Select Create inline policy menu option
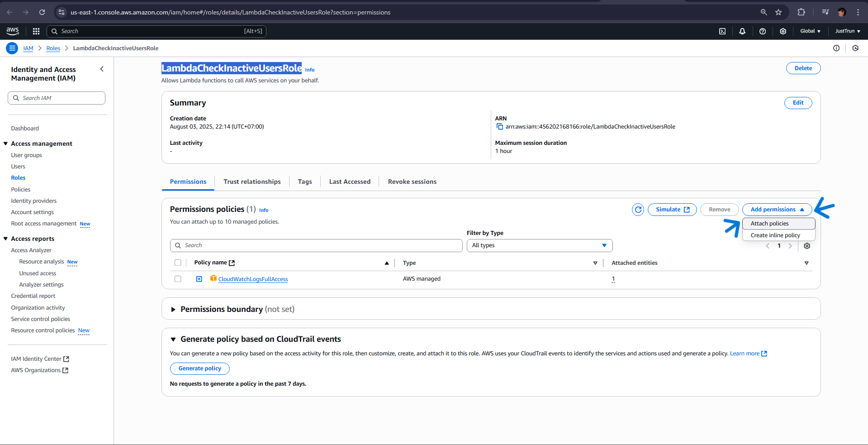This screenshot has width=868, height=445. pos(778,235)
